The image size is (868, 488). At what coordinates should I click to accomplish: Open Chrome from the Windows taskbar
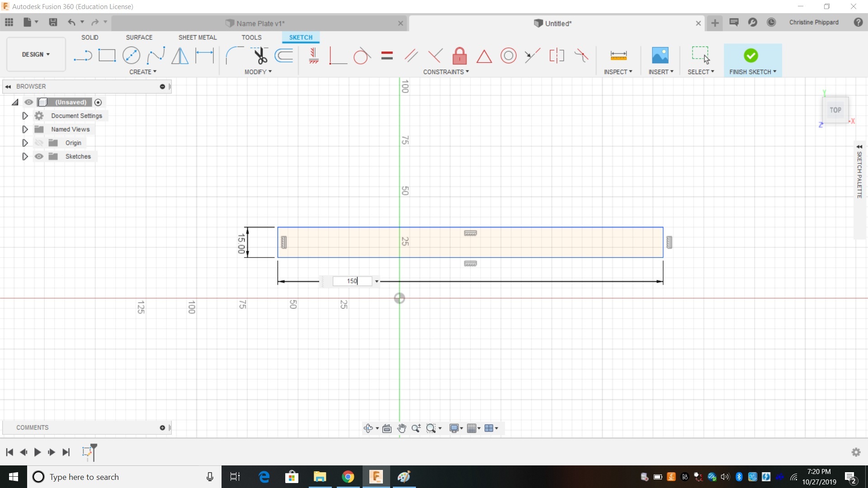pyautogui.click(x=348, y=477)
